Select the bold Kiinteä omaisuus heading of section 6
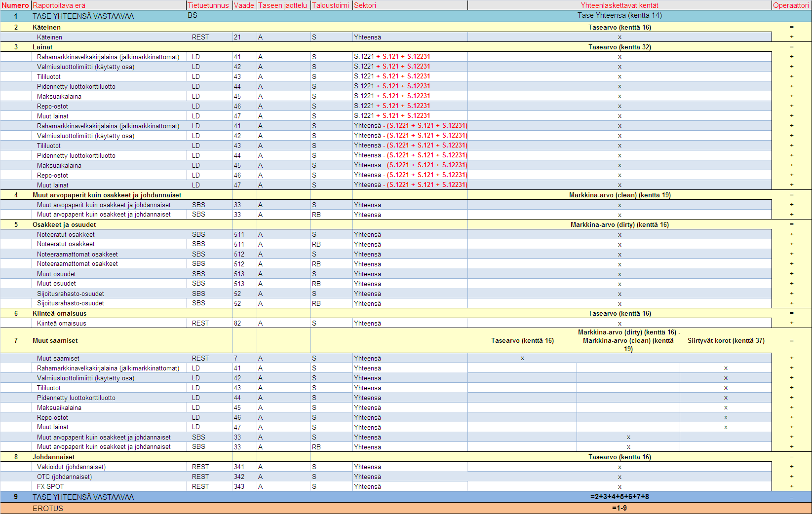812x514 pixels. pos(59,313)
